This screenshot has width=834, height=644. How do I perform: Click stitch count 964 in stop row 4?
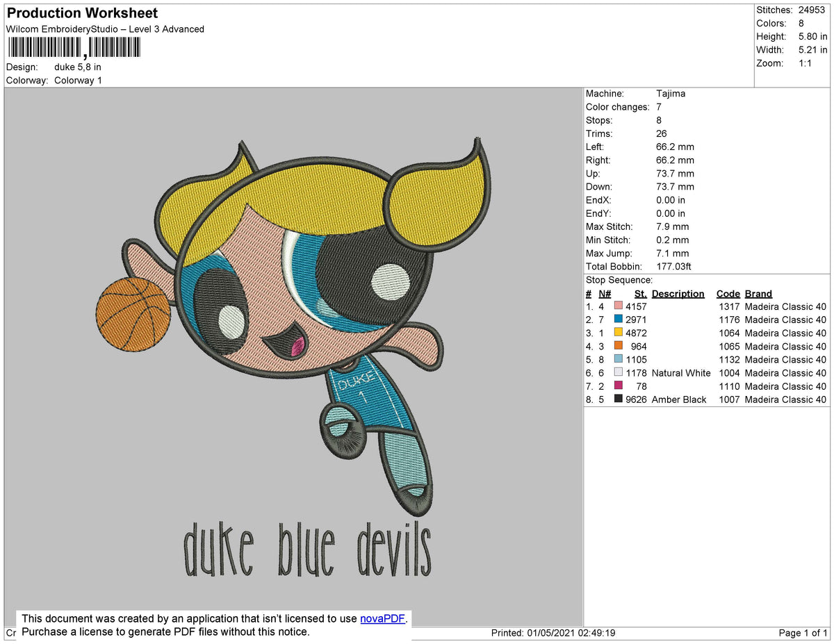[639, 346]
